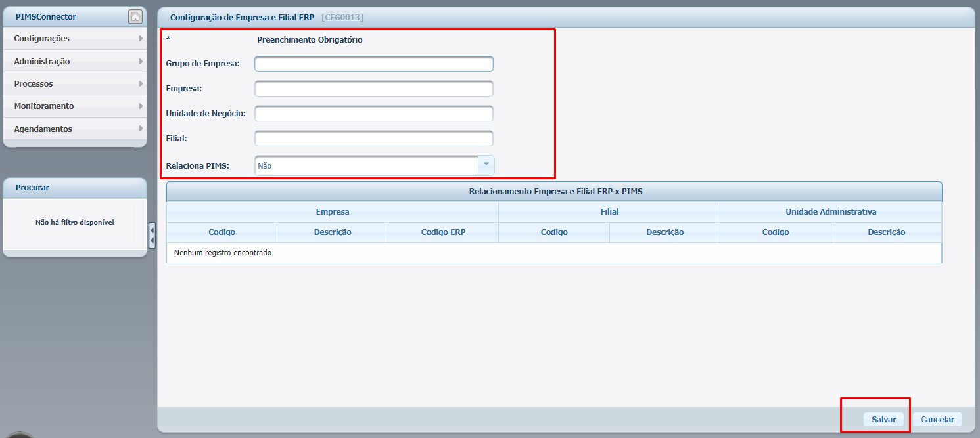Click Descrição header under Empresa
980x438 pixels.
(333, 232)
